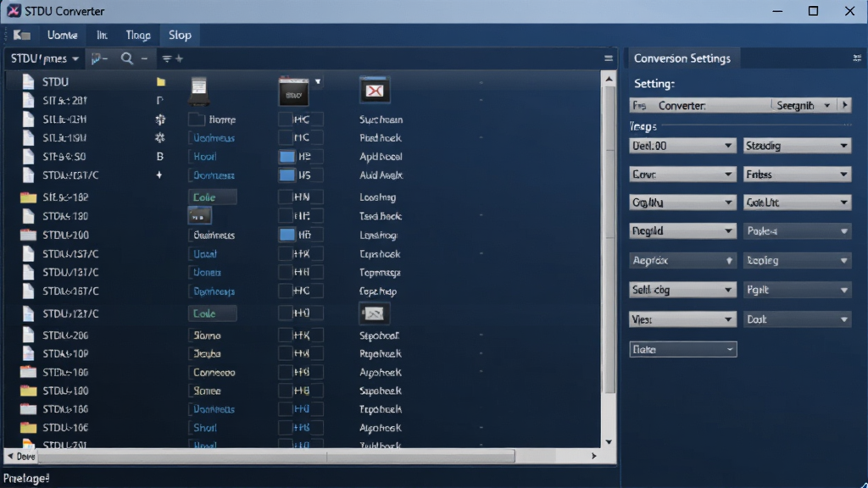868x488 pixels.
Task: Click the filter lines icon in the file toolbar
Action: [166, 58]
